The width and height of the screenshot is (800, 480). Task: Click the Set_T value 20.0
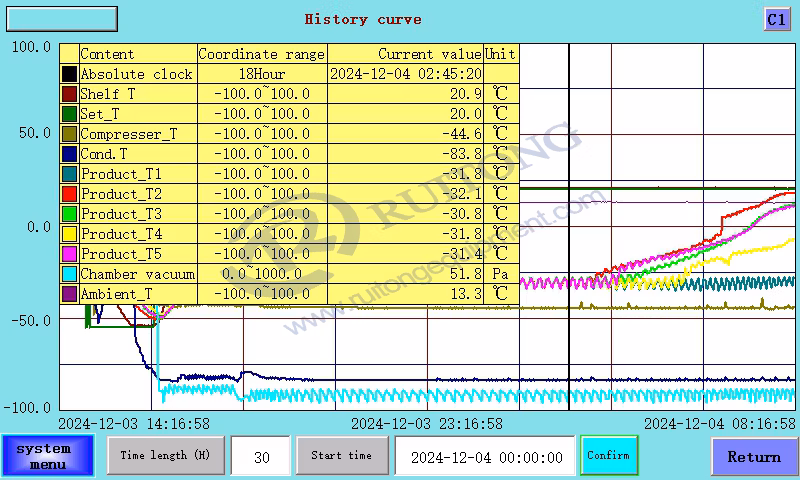[x=465, y=114]
